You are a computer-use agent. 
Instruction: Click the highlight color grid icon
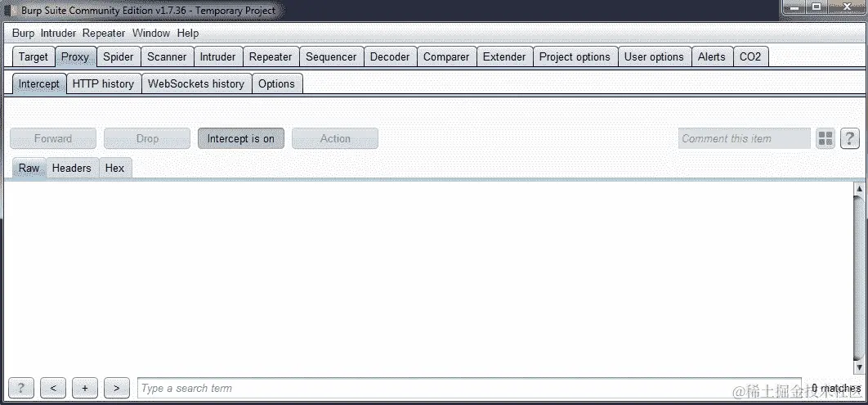[x=825, y=138]
